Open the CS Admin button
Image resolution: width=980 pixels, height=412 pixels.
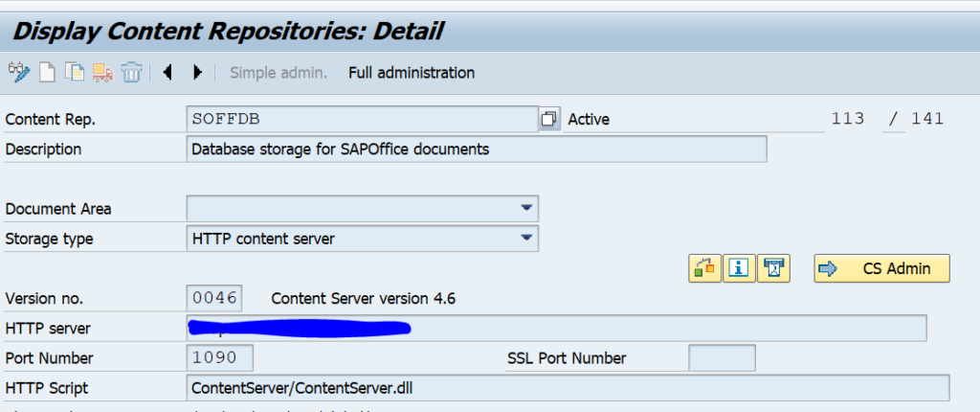(881, 268)
